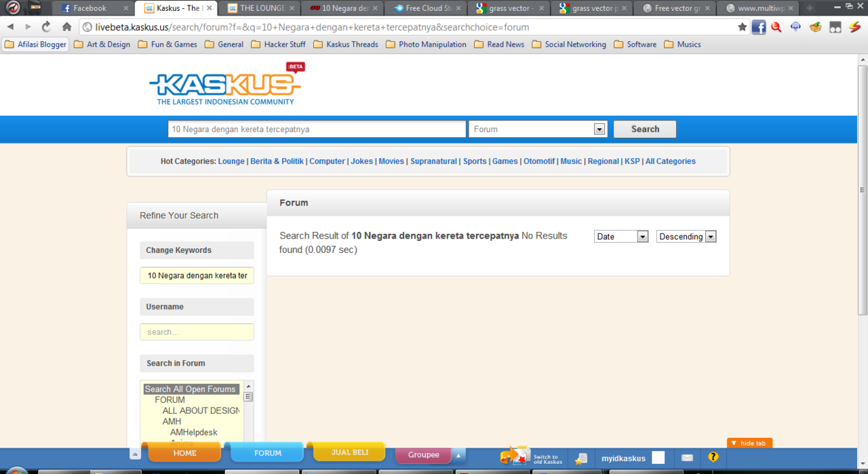Open the General bookmark folder

224,44
